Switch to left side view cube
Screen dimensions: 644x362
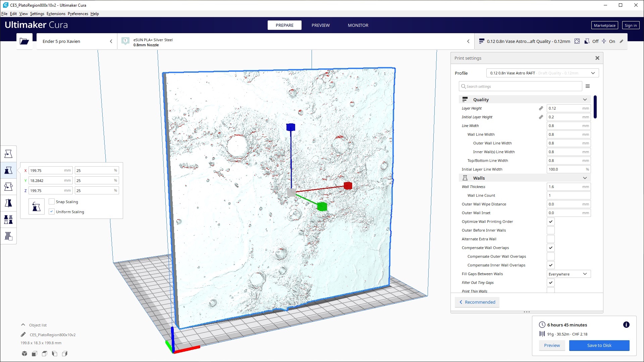tap(54, 354)
